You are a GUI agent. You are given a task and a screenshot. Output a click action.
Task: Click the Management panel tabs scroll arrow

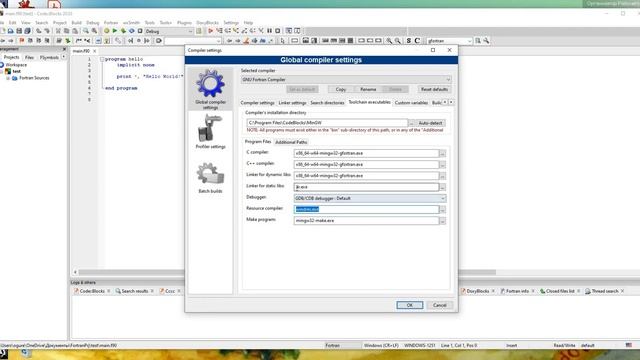point(64,57)
